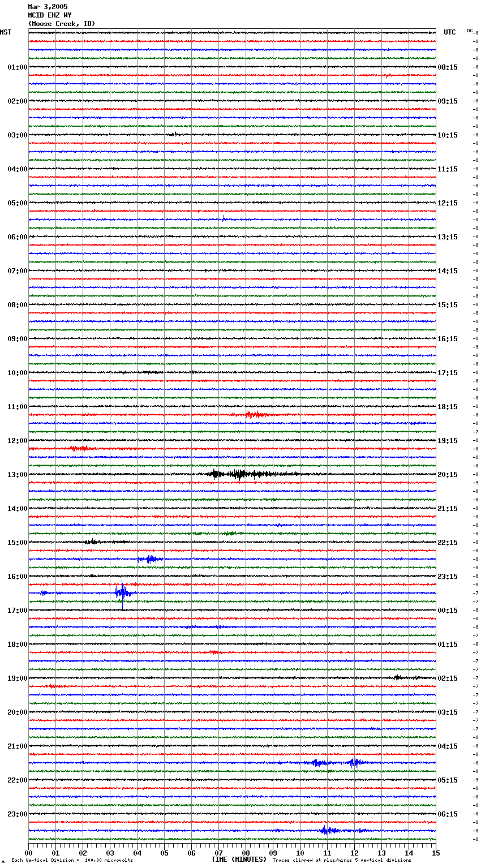Image resolution: width=481 pixels, height=868 pixels.
Task: Select the 06:00 MST time label
Action: (x=18, y=237)
